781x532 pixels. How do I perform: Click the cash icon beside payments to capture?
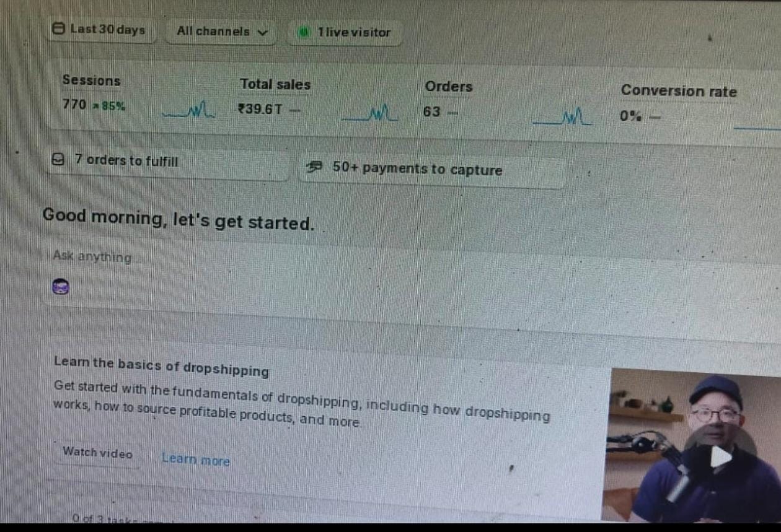point(315,166)
